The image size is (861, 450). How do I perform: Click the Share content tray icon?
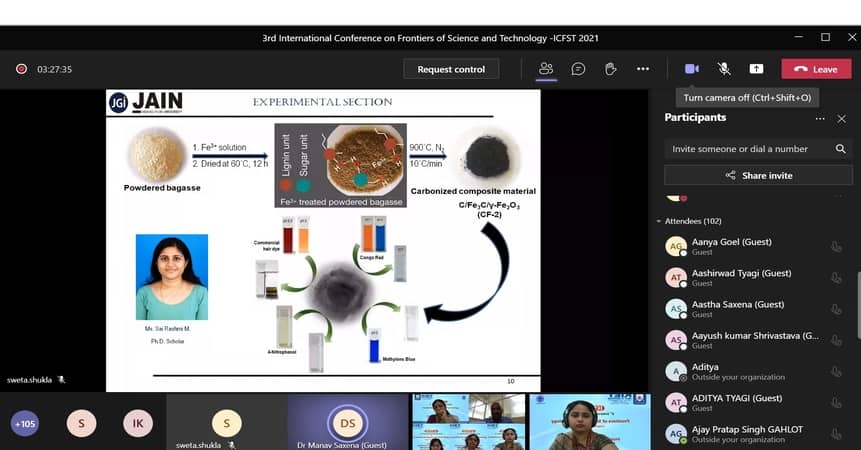[756, 69]
